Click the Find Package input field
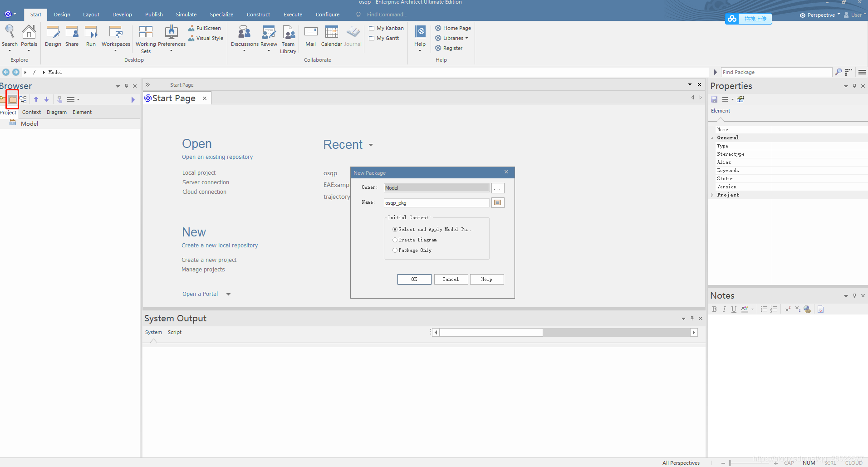Viewport: 868px width, 467px height. [776, 72]
